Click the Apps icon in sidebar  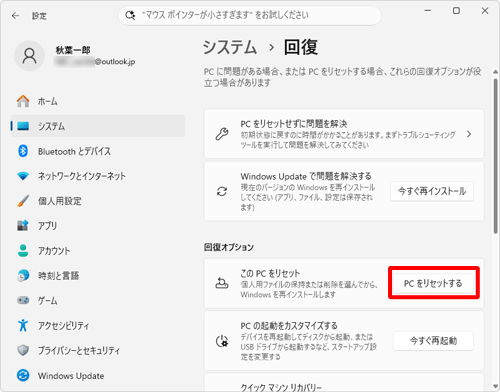point(23,226)
